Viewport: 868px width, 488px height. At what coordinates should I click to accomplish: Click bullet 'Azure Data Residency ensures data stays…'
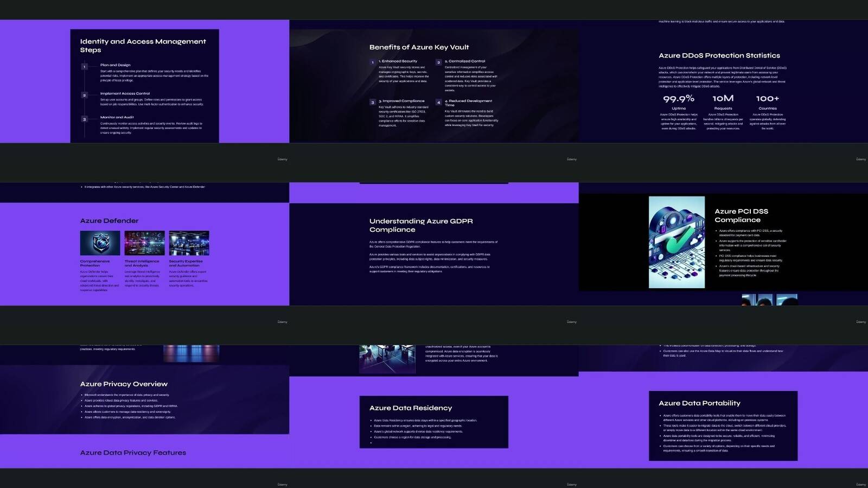click(425, 420)
